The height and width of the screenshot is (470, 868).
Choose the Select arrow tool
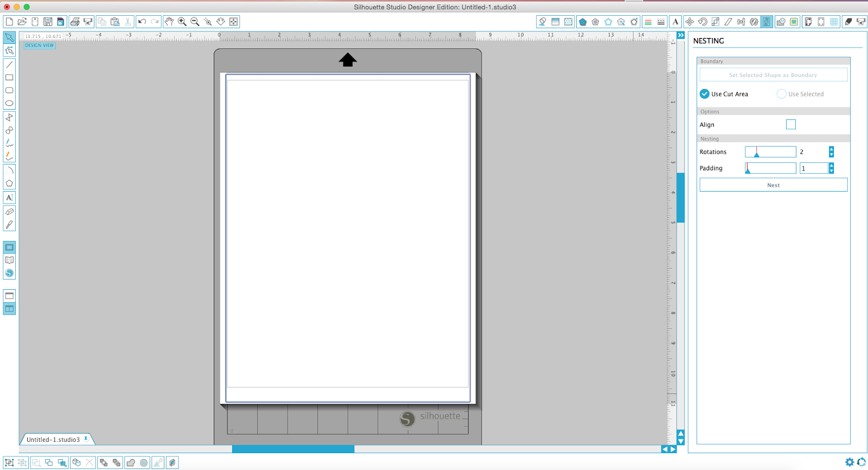(9, 37)
